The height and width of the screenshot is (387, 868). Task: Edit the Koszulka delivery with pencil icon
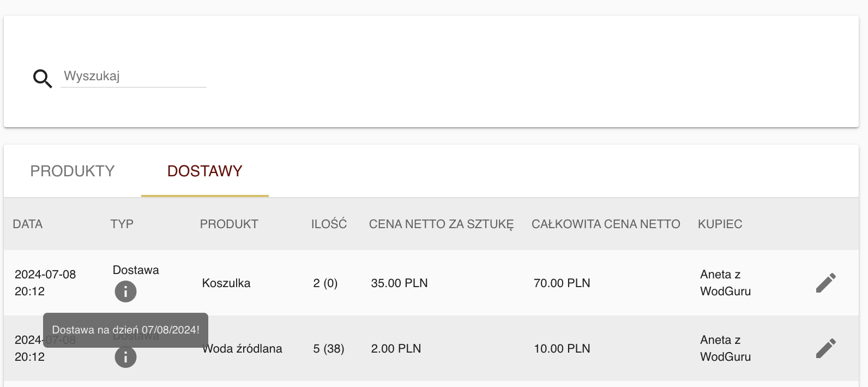[x=826, y=283]
